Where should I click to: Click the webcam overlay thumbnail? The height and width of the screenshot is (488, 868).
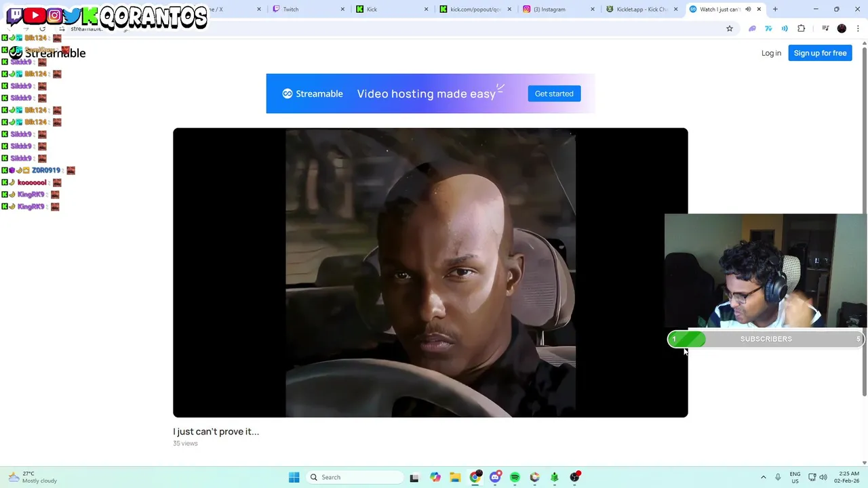tap(766, 271)
